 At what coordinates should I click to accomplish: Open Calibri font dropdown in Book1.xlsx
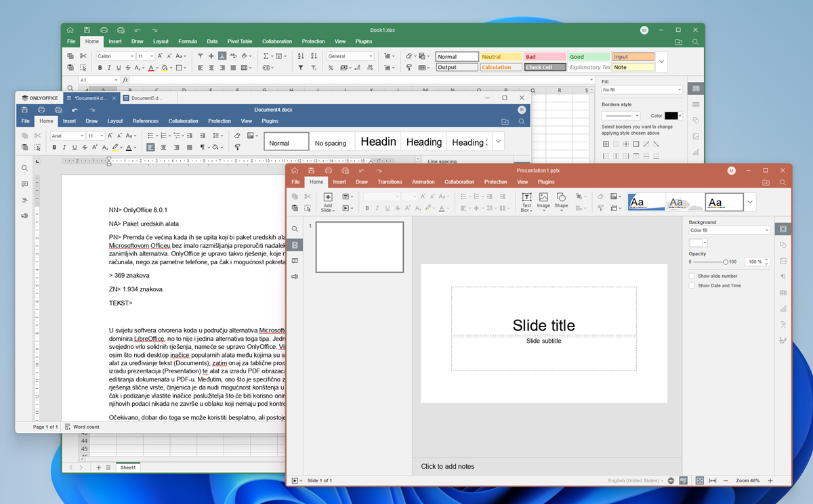pos(132,56)
